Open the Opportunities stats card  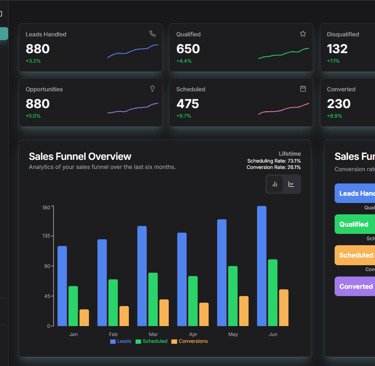91,102
